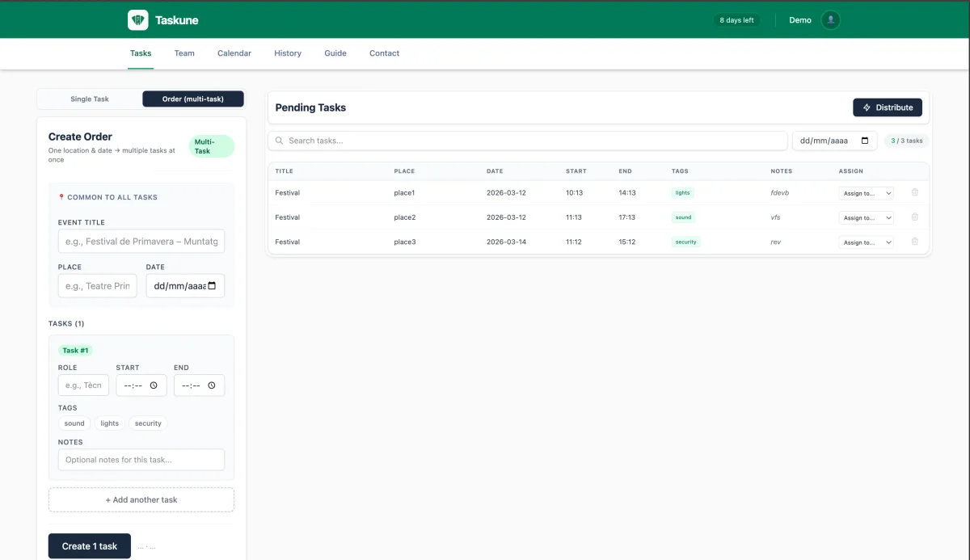Switch to the Single Task tab

tap(89, 99)
